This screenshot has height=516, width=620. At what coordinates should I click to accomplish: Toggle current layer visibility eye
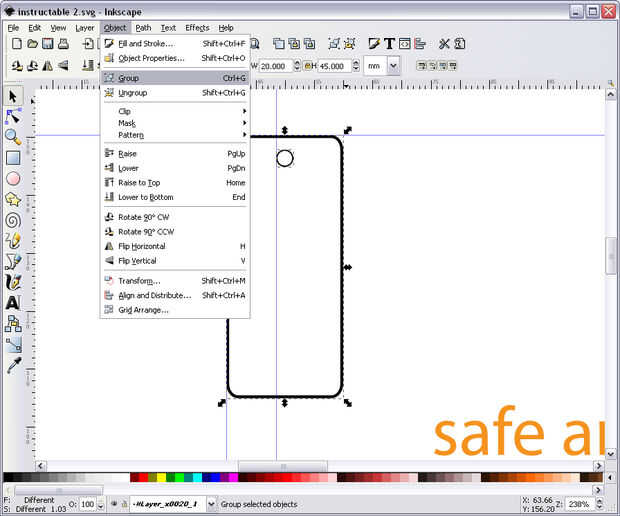click(114, 504)
